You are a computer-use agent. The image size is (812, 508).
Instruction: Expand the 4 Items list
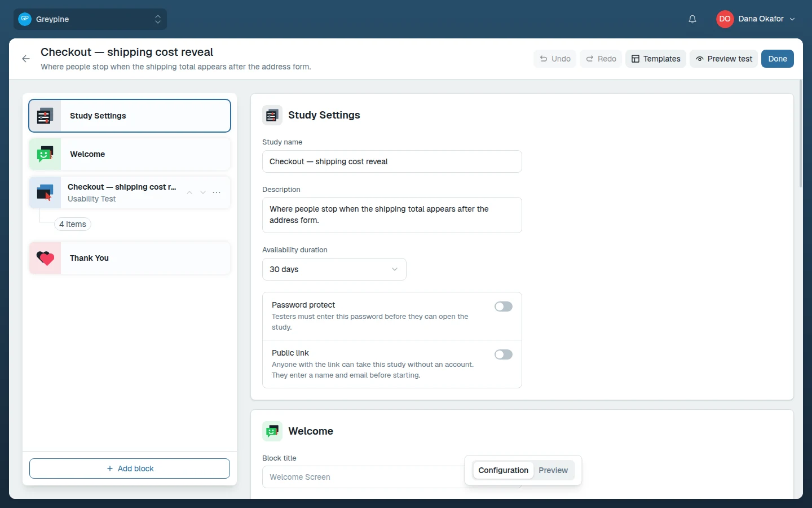tap(73, 224)
